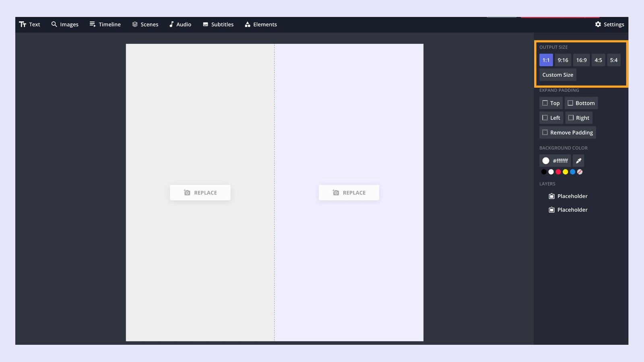The width and height of the screenshot is (644, 362).
Task: Select the first Placeholder layer
Action: 568,196
